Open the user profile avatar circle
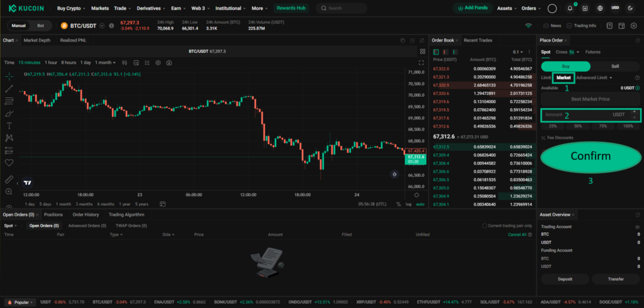Image resolution: width=644 pixels, height=308 pixels. click(x=552, y=8)
